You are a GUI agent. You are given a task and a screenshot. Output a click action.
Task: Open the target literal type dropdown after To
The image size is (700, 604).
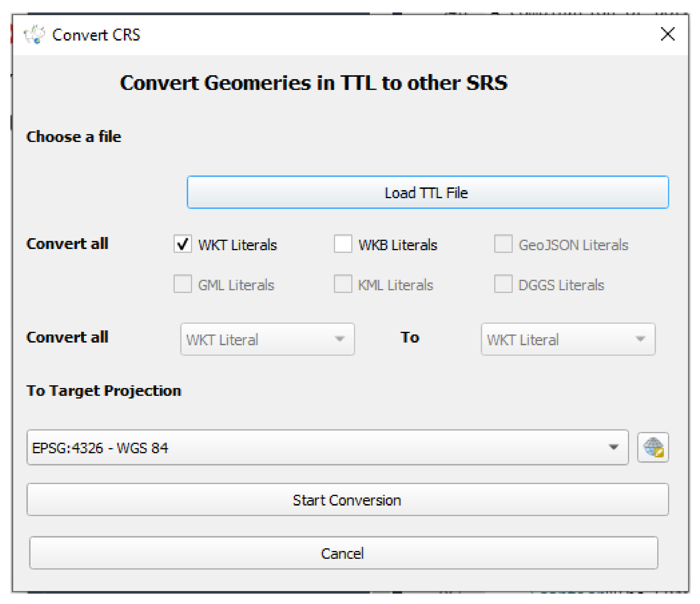[x=568, y=339]
